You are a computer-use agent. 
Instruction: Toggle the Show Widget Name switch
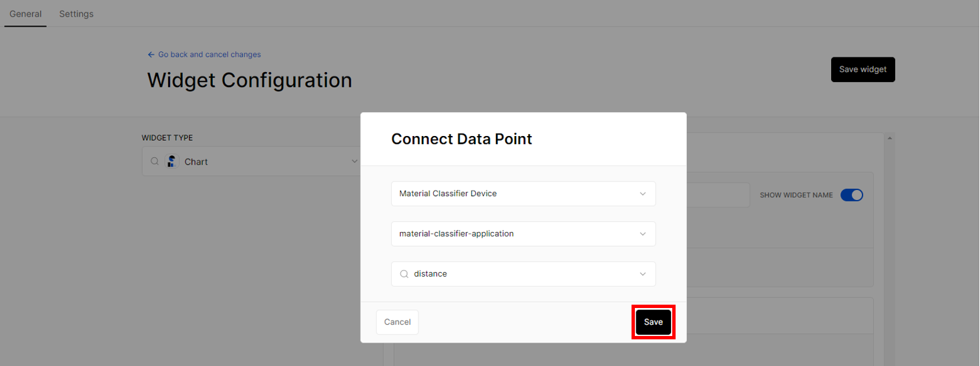point(852,195)
